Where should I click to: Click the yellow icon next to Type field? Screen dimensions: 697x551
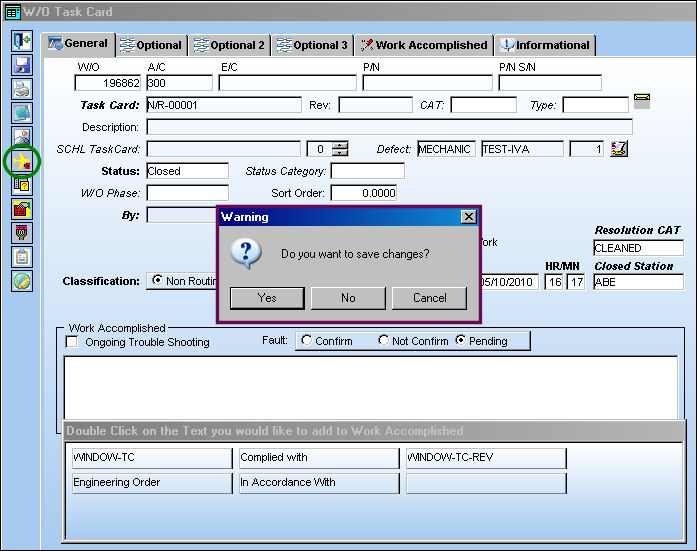point(641,101)
